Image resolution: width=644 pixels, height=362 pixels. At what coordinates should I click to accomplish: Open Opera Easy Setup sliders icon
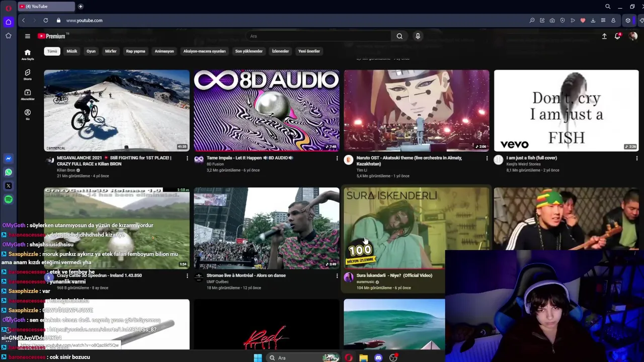(x=603, y=21)
